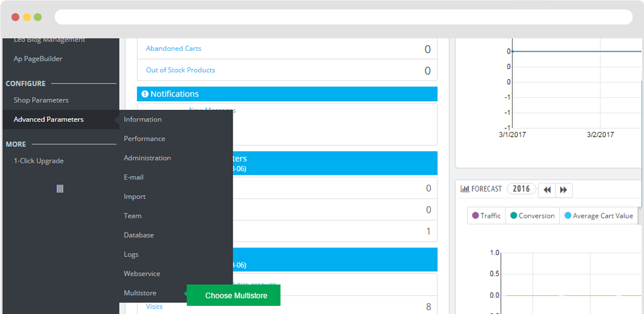Select Webservice in the submenu
The width and height of the screenshot is (644, 314).
142,274
